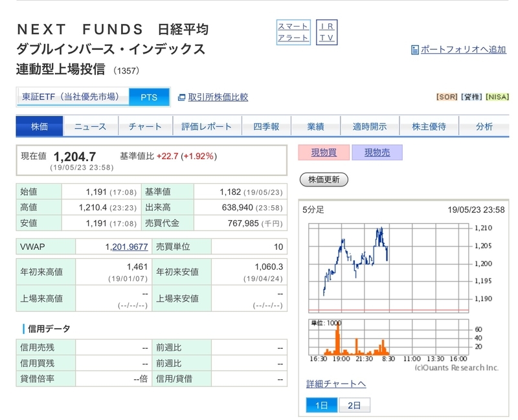Click the current price 1,204.7
Viewport: 518px width, 420px height.
click(74, 156)
